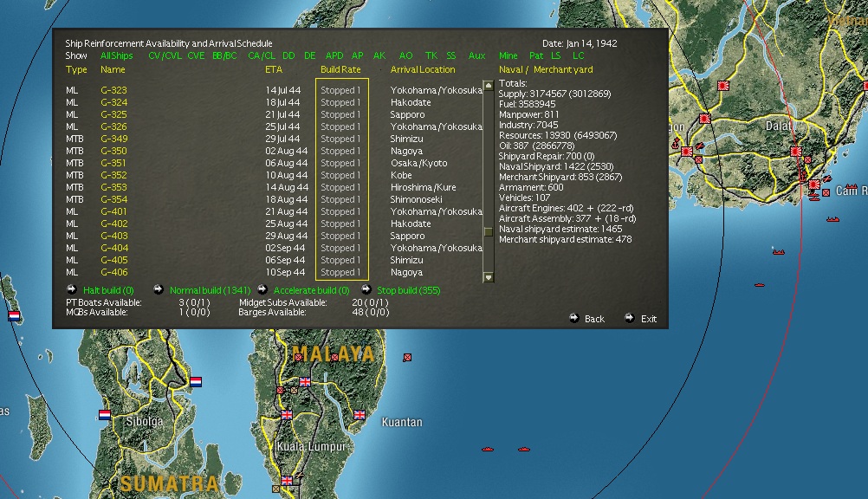The width and height of the screenshot is (868, 499).
Task: Filter list by CVE escort carriers
Action: coord(196,56)
